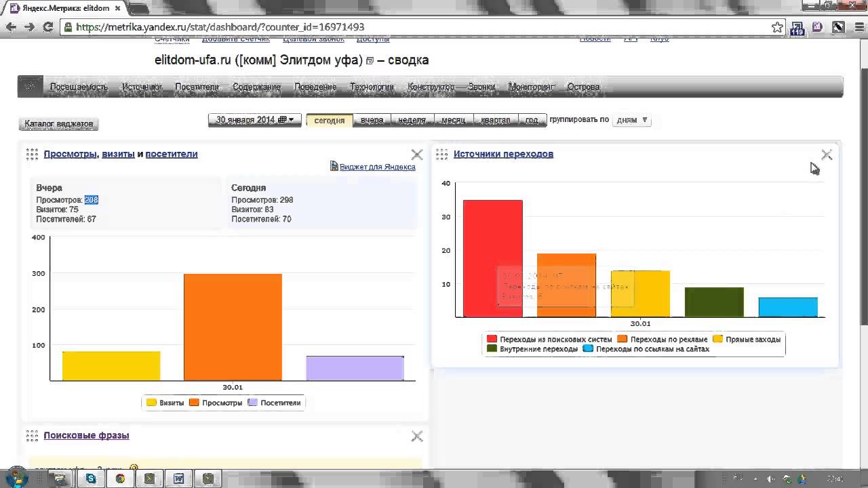Open the Каталог виджетов button
Image resolution: width=868 pixels, height=488 pixels.
coord(58,124)
